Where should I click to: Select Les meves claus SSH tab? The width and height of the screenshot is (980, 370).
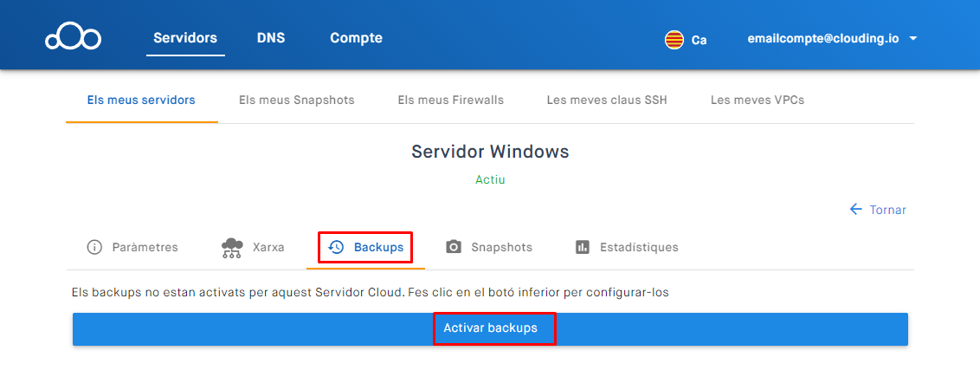[x=607, y=100]
